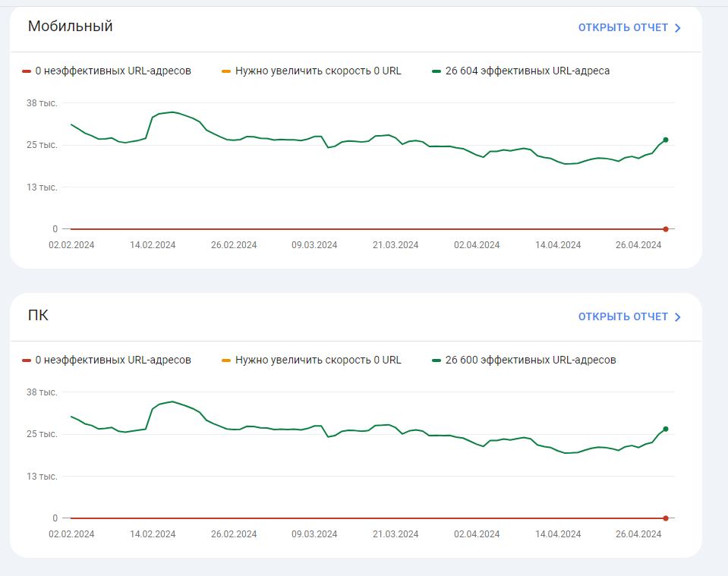Click the red end data point in ПК chart
The height and width of the screenshot is (576, 728).
pos(666,518)
